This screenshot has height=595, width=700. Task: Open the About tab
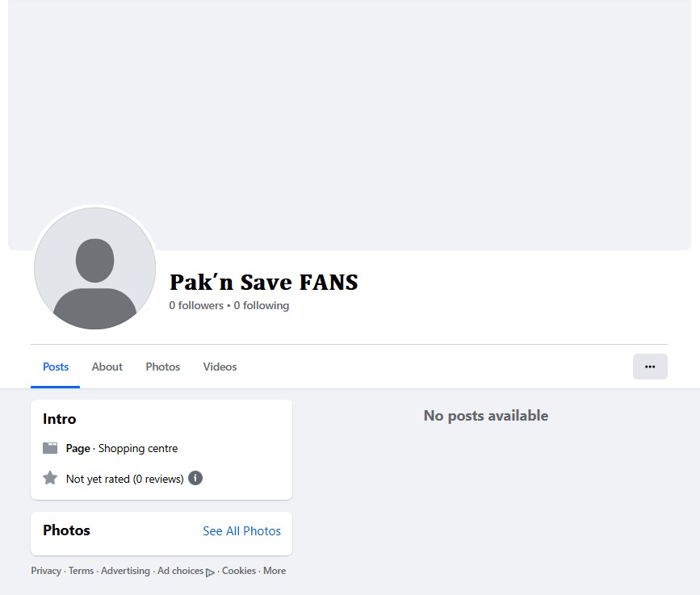[x=107, y=367]
